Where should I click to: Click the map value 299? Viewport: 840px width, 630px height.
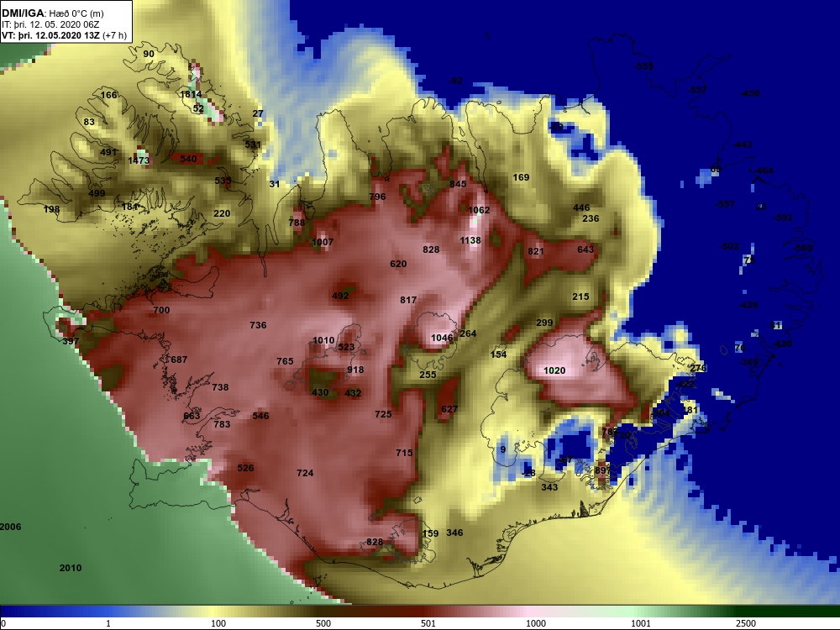coord(544,323)
